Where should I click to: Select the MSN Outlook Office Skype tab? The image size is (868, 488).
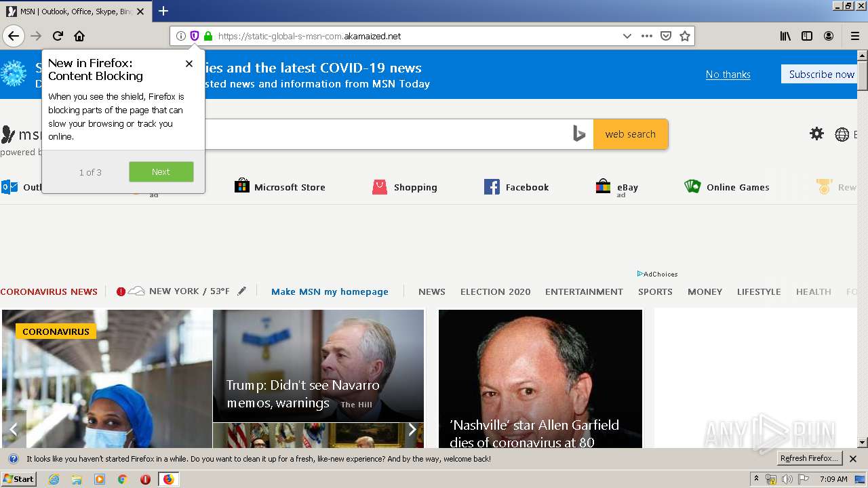click(x=75, y=12)
